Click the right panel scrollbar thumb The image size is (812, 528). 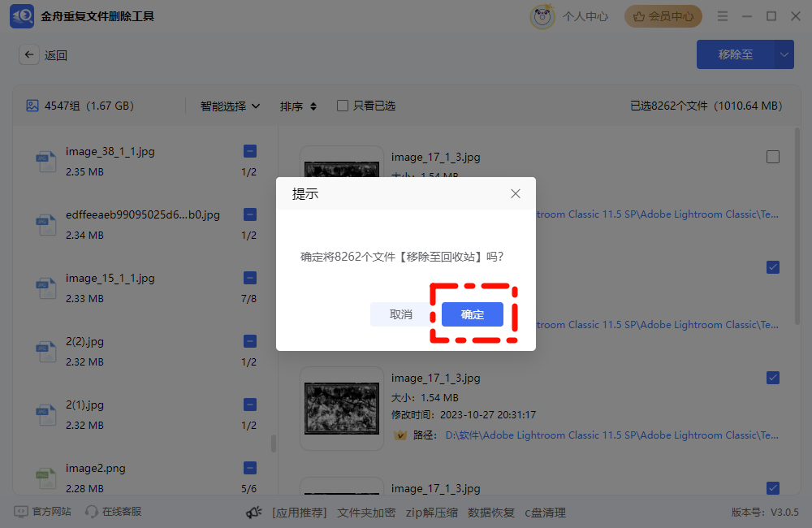[x=797, y=227]
